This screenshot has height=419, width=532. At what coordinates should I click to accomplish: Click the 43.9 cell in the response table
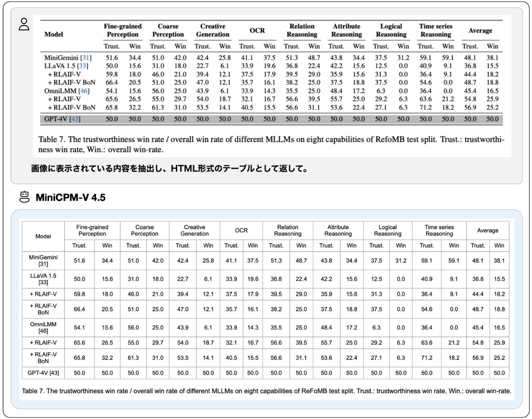183,327
